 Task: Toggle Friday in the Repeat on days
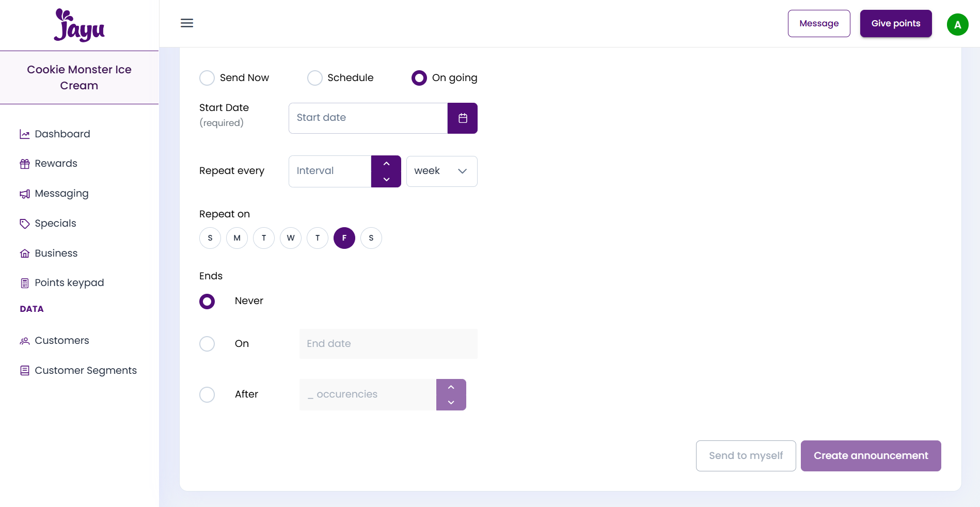click(x=344, y=238)
